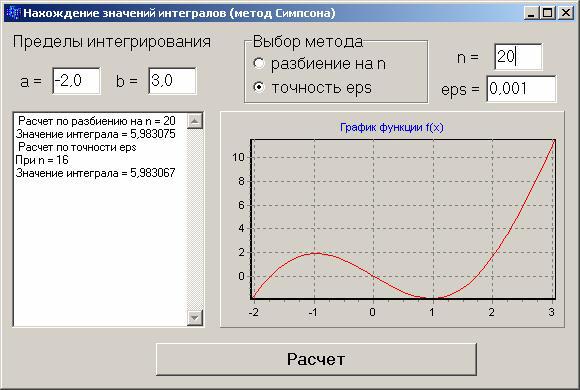Click the line "Расчет по разбиению на n = 20"
This screenshot has width=580, height=390.
pos(97,121)
